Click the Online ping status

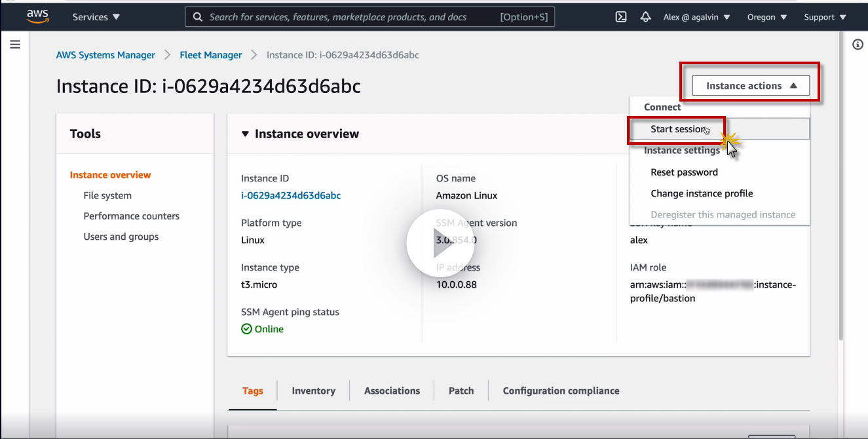pos(263,329)
